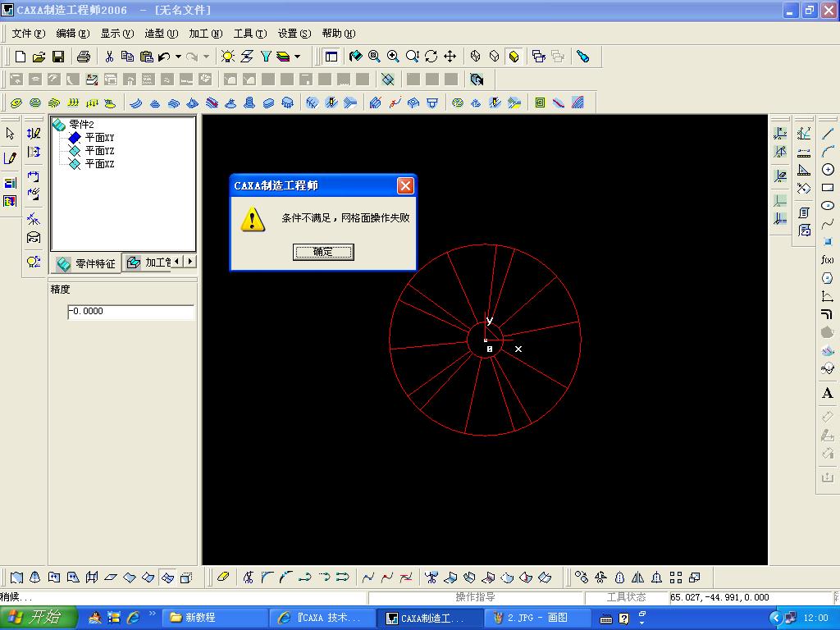The width and height of the screenshot is (840, 630).
Task: Expand quick launch chevron on taskbar
Action: [153, 614]
